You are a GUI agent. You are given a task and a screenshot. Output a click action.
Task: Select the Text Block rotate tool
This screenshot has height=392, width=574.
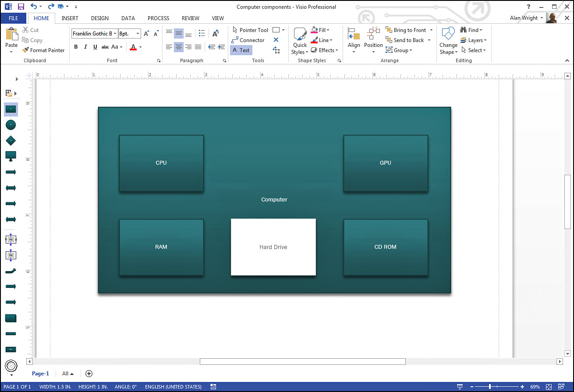click(276, 50)
